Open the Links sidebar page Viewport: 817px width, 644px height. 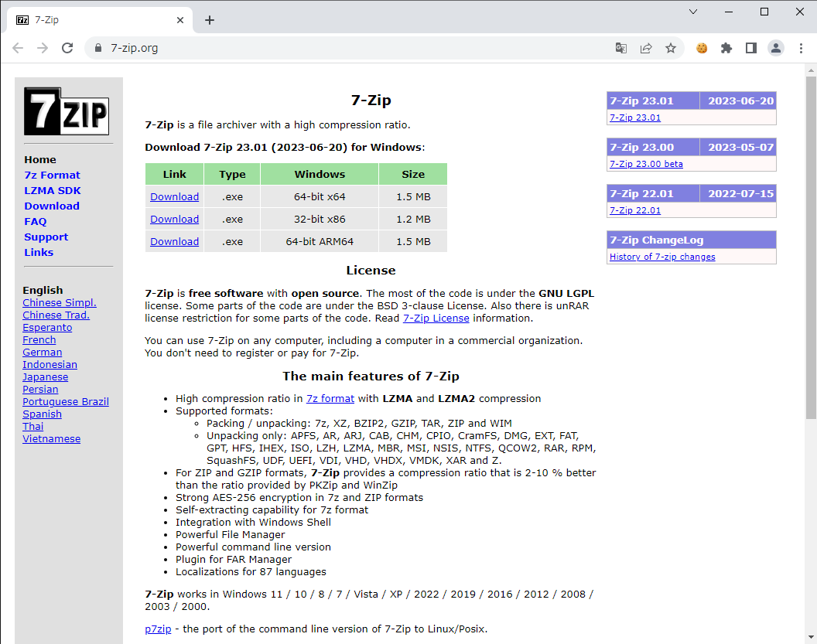coord(39,252)
